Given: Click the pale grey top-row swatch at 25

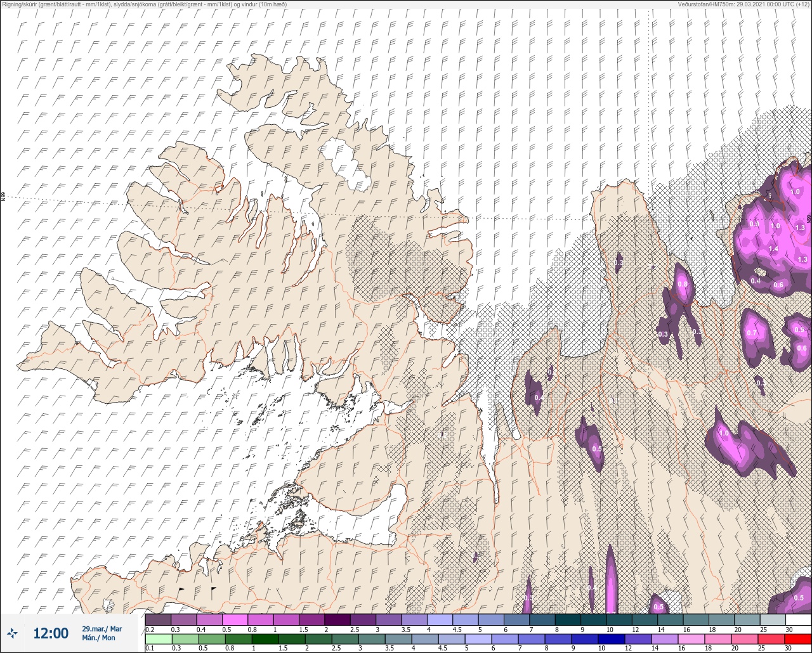Looking at the screenshot, I should point(773,619).
